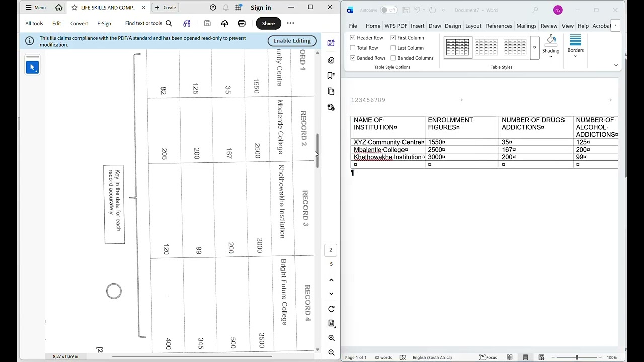The image size is (644, 362).
Task: Open the Convert tab in Acrobat
Action: pos(79,23)
